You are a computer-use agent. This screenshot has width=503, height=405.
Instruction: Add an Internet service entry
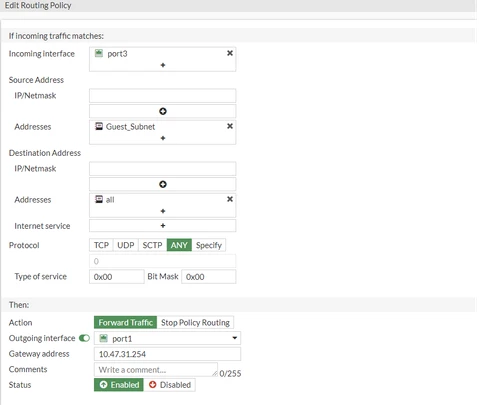coord(163,226)
